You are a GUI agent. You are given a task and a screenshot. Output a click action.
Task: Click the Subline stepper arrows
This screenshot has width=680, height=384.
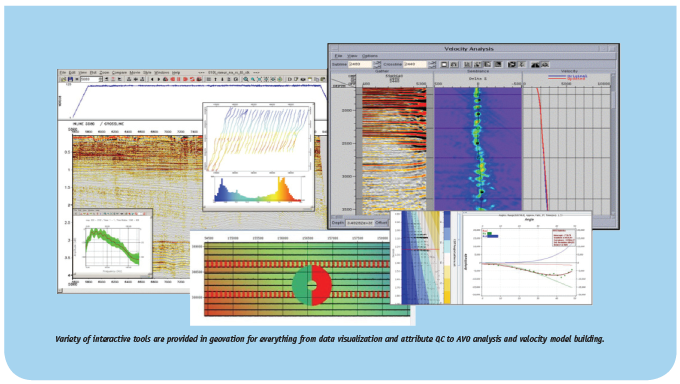(x=377, y=65)
